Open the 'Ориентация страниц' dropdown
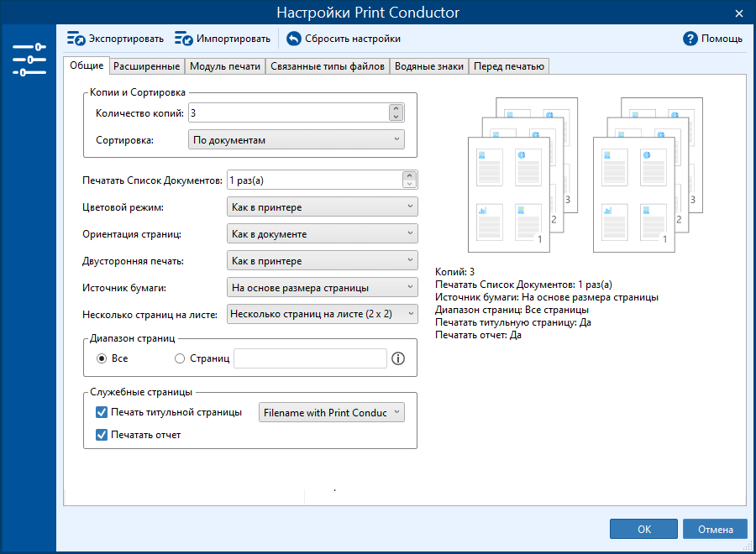 pos(322,233)
